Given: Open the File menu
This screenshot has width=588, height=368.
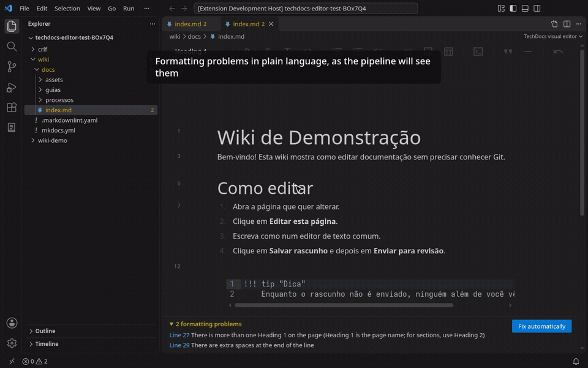Looking at the screenshot, I should tap(24, 8).
